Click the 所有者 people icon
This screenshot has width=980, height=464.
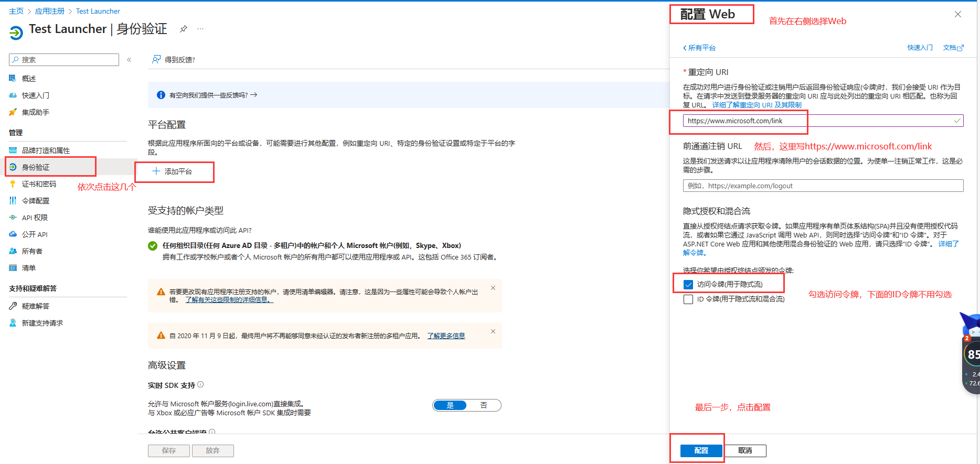13,251
